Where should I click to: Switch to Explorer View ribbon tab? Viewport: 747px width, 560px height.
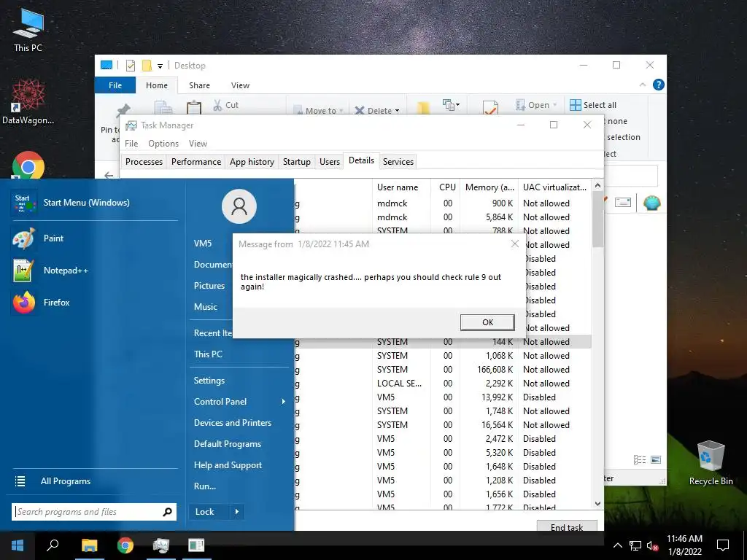point(240,85)
